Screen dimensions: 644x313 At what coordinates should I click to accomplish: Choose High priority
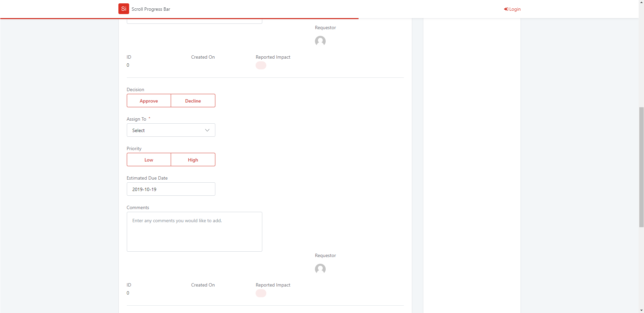point(193,160)
